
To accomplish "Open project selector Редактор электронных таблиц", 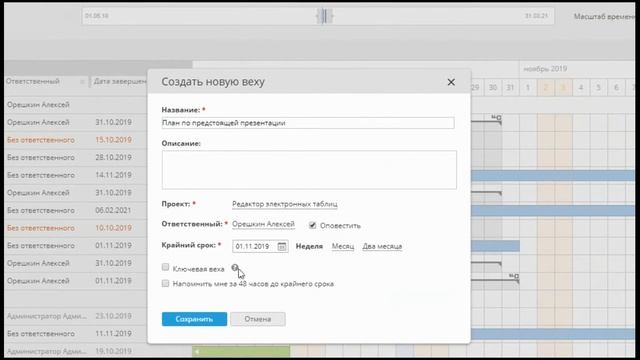I will click(x=284, y=204).
